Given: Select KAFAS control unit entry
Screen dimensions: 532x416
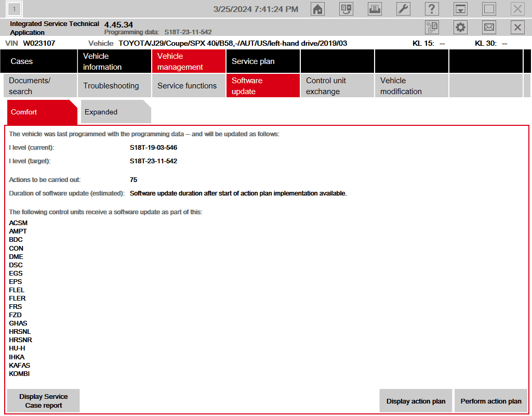Looking at the screenshot, I should tap(19, 366).
